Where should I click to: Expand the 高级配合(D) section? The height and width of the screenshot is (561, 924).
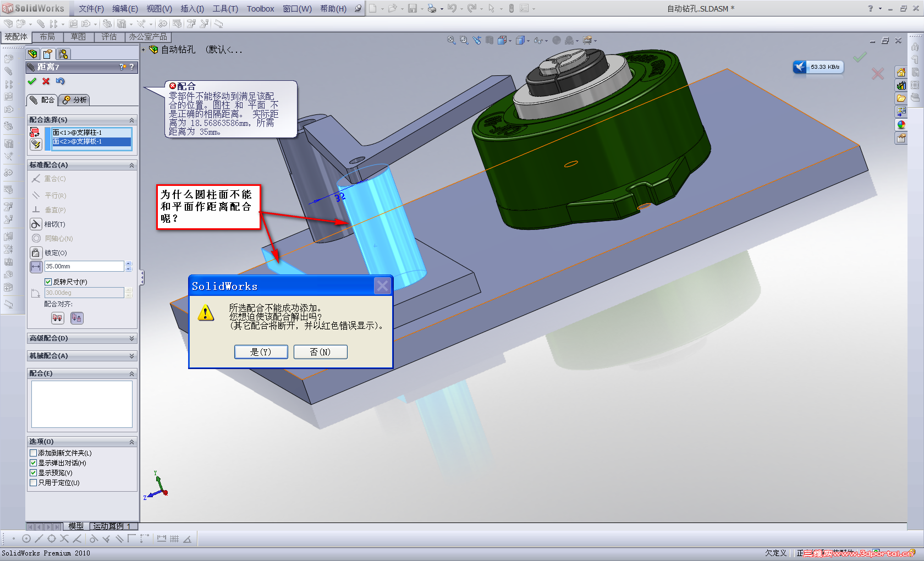(131, 338)
